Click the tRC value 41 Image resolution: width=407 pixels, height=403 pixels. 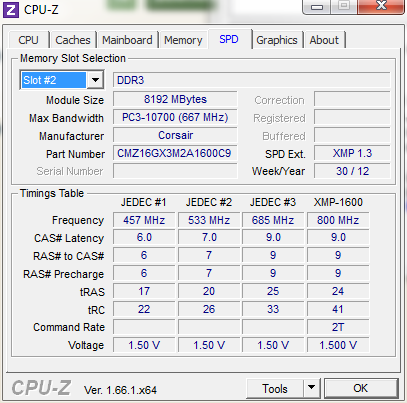(x=338, y=309)
